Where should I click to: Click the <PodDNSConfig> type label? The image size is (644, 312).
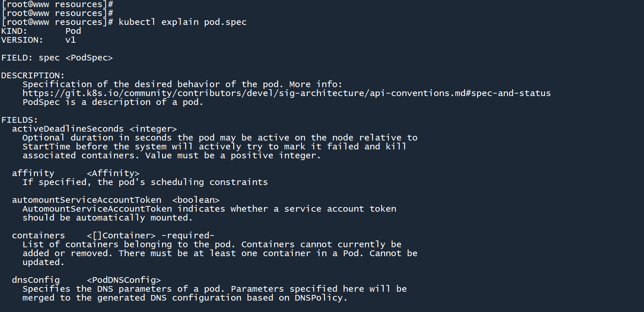(x=124, y=280)
